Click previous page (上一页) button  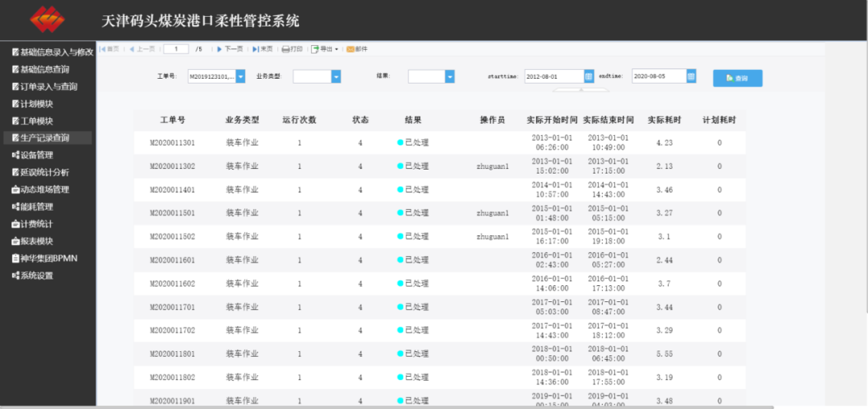tap(141, 49)
